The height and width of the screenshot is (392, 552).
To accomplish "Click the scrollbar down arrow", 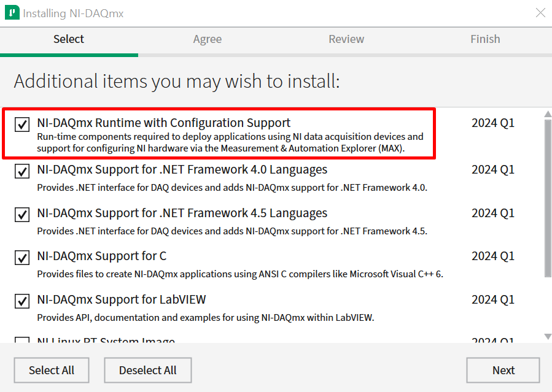I will tap(548, 336).
